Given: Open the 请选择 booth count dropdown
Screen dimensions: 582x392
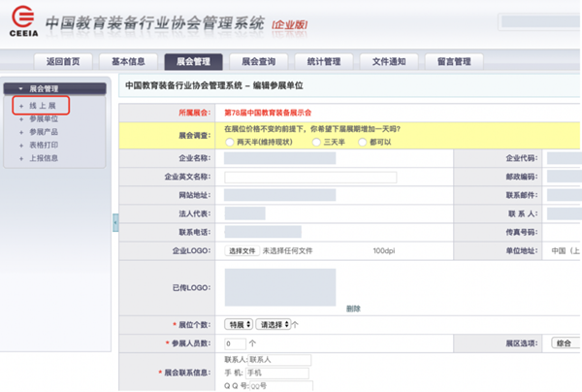Looking at the screenshot, I should tap(274, 324).
